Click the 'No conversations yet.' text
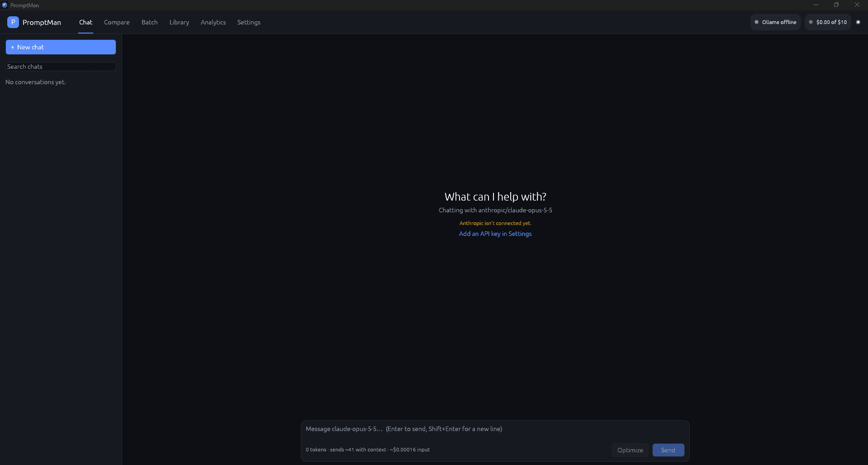The height and width of the screenshot is (465, 868). 36,82
